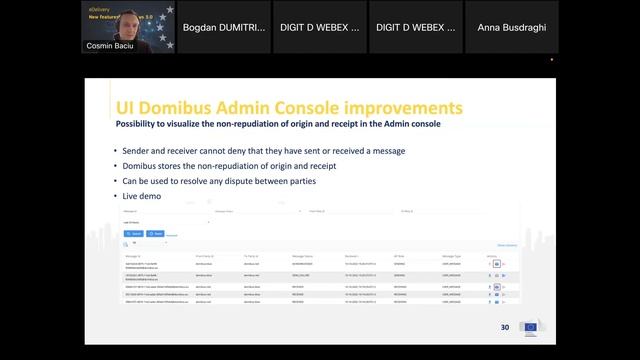Click the subtitle 'Possibility to visualize the non-repudiation'
The image size is (640, 360).
tap(278, 124)
